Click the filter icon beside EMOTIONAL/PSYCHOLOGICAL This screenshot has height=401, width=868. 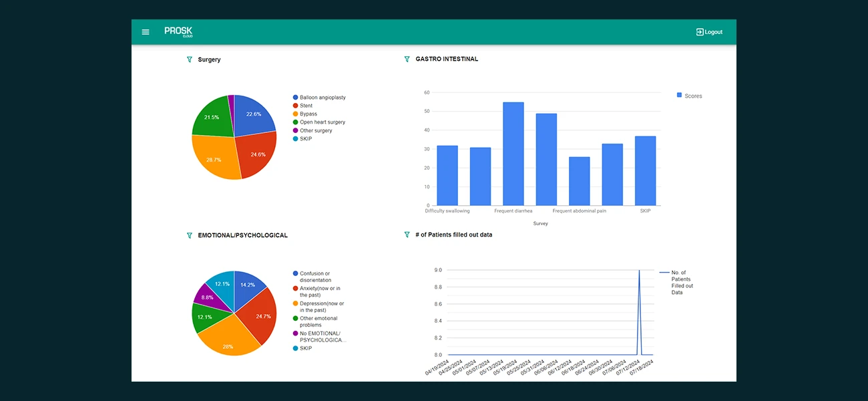190,235
